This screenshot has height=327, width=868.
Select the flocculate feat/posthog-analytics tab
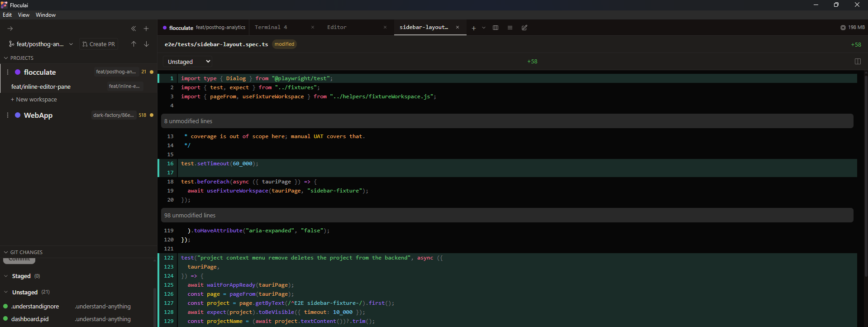[x=204, y=28]
